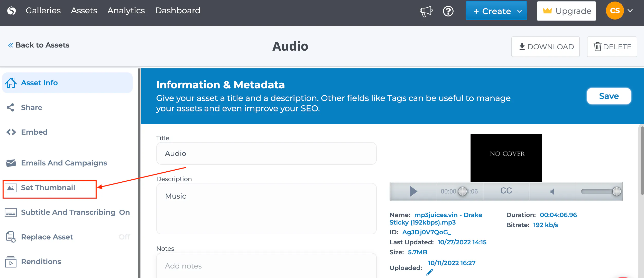Viewport: 644px width, 278px height.
Task: Edit the uploaded date pencil icon
Action: (x=430, y=272)
